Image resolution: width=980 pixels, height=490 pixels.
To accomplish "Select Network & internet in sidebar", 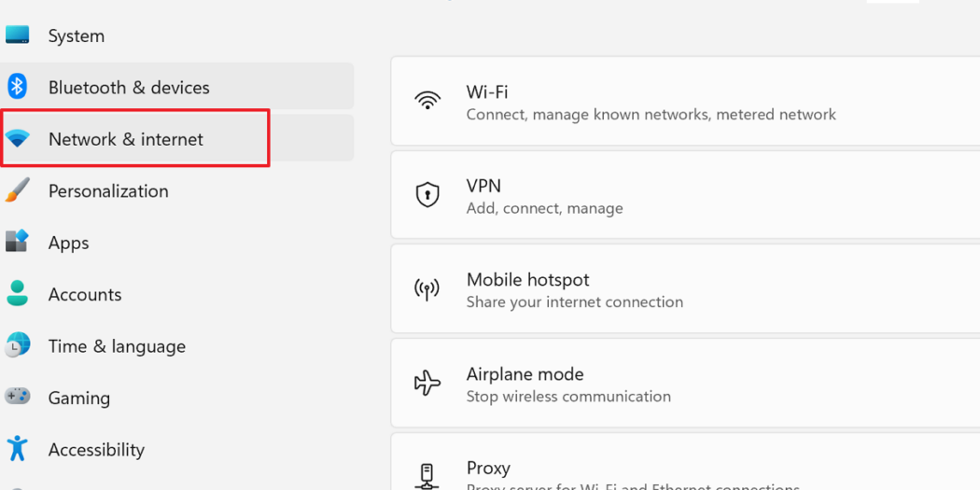I will [126, 139].
